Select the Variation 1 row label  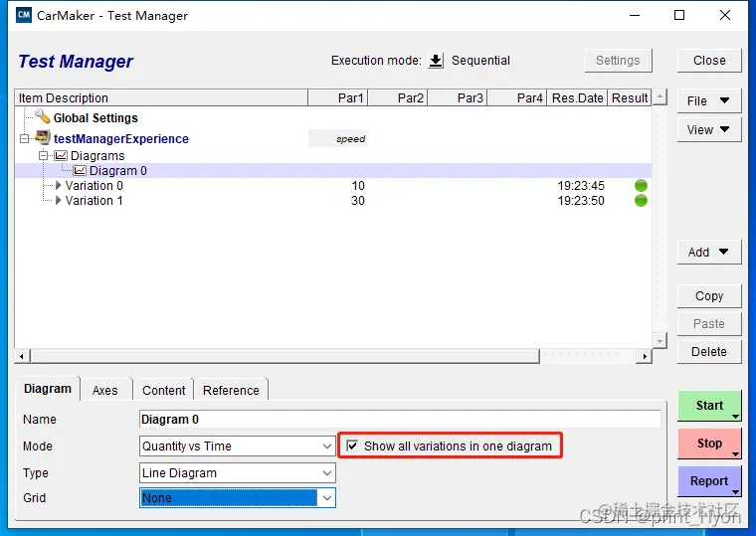(94, 201)
